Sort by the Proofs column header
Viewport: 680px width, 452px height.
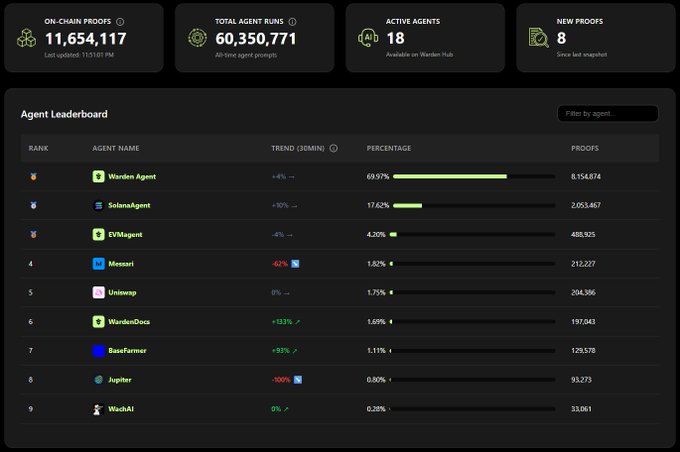(x=585, y=148)
